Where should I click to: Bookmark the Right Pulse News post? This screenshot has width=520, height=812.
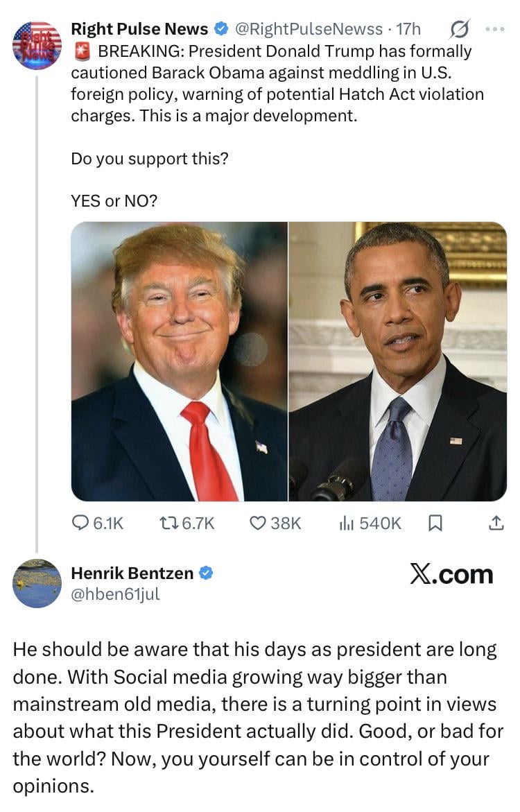(435, 523)
